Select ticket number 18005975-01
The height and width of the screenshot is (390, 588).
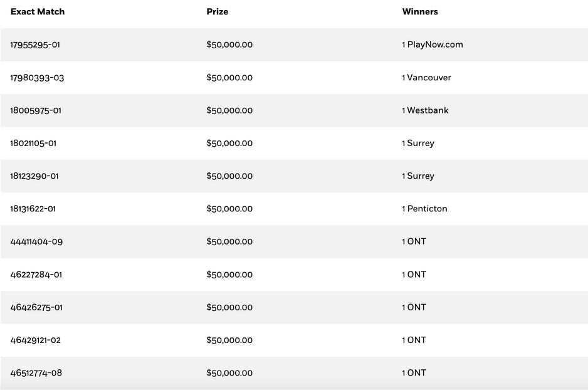click(36, 110)
